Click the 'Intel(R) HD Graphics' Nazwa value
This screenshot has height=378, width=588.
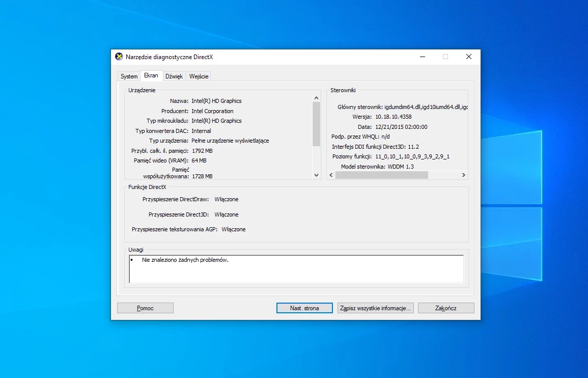click(216, 101)
